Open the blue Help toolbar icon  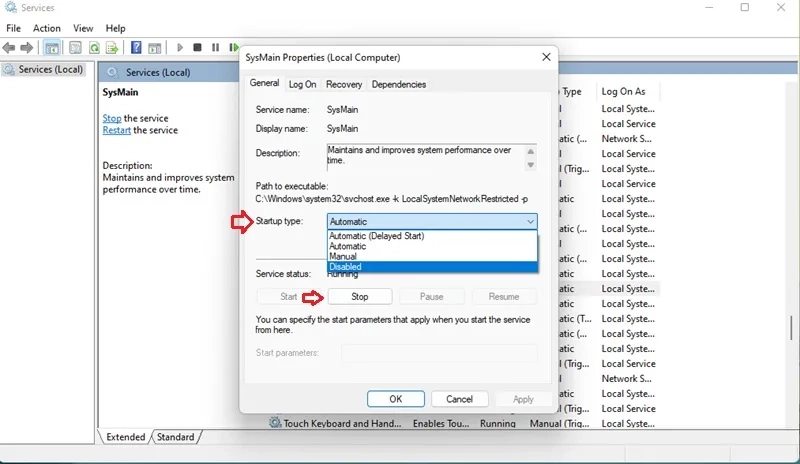click(136, 47)
